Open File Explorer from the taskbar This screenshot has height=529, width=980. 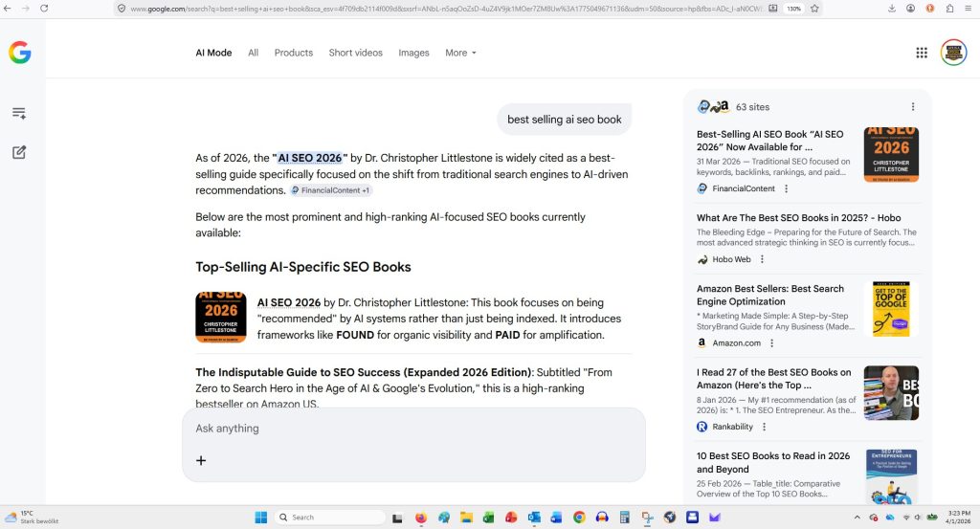pyautogui.click(x=466, y=518)
